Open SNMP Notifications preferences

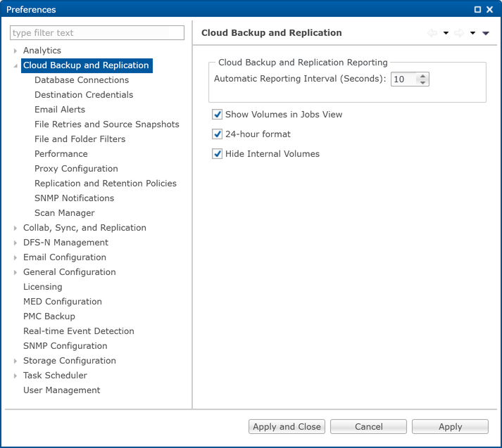pos(74,198)
